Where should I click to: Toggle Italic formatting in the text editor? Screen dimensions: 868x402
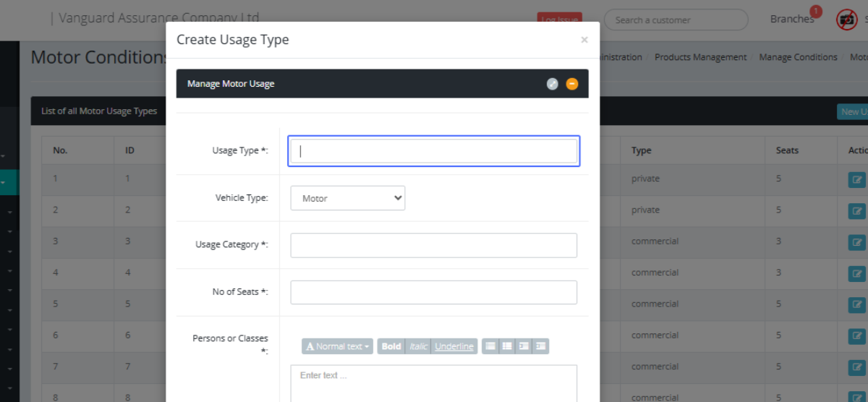coord(418,346)
